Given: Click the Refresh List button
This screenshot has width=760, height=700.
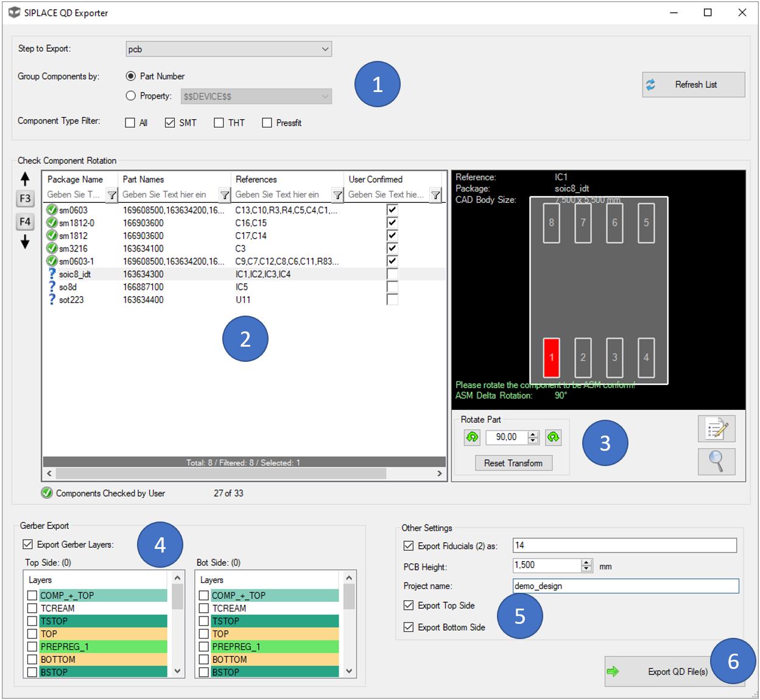Looking at the screenshot, I should [x=694, y=85].
